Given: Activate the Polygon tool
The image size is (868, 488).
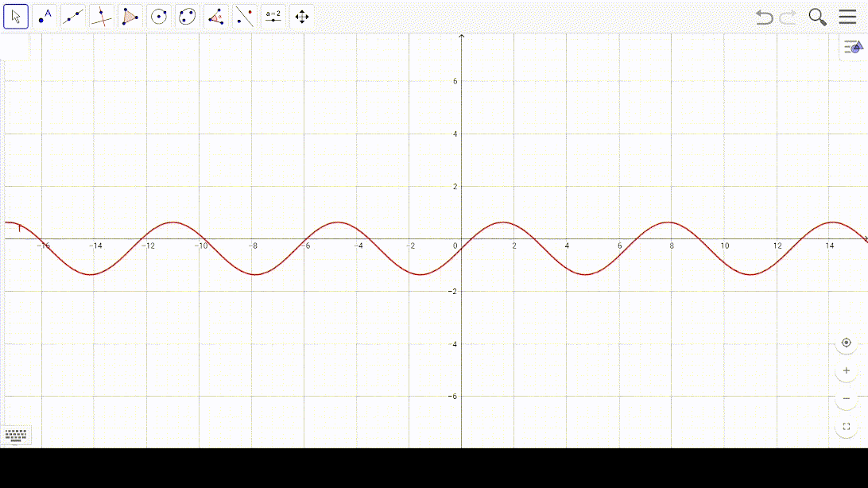Looking at the screenshot, I should [130, 17].
